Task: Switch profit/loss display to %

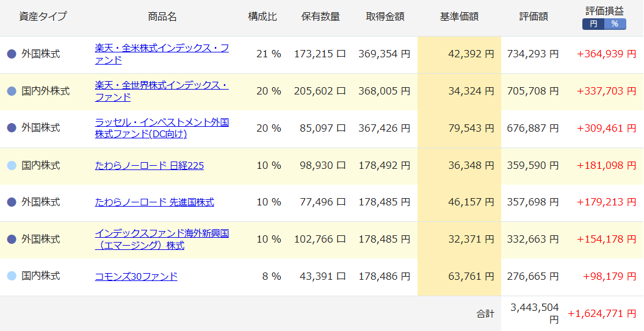Action: click(615, 24)
